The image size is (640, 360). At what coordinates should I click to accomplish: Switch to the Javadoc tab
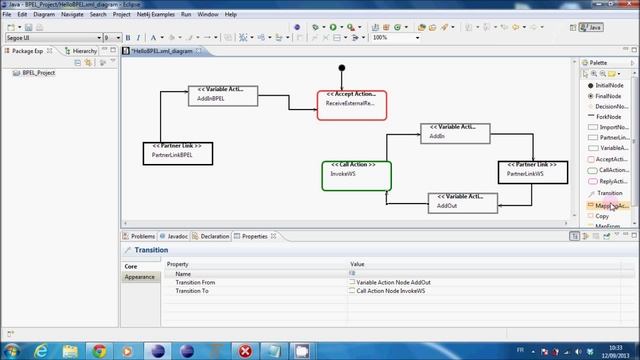click(174, 236)
